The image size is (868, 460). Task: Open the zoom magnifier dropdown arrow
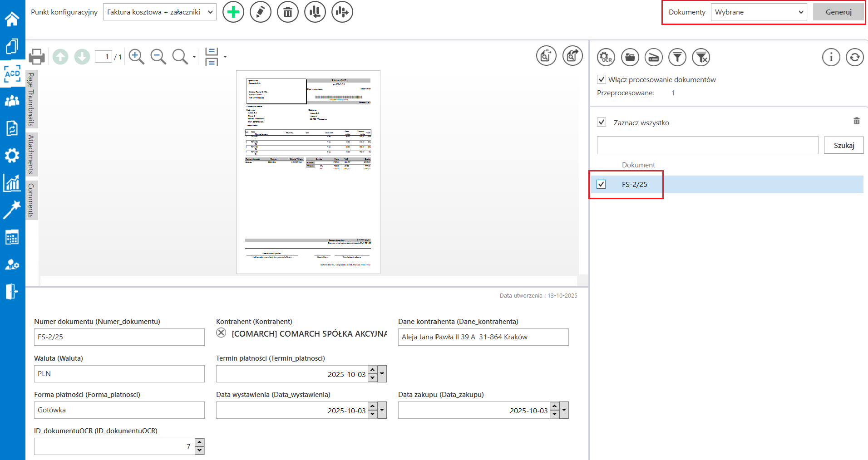194,57
